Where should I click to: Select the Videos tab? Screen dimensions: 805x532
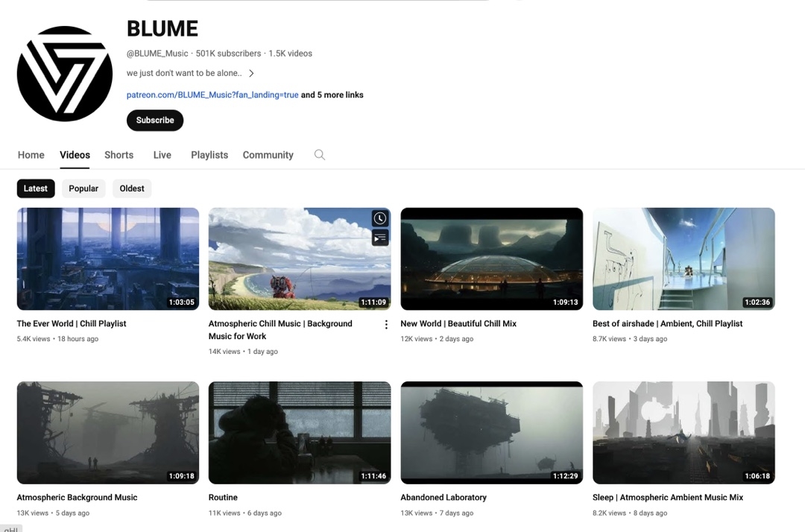(75, 155)
